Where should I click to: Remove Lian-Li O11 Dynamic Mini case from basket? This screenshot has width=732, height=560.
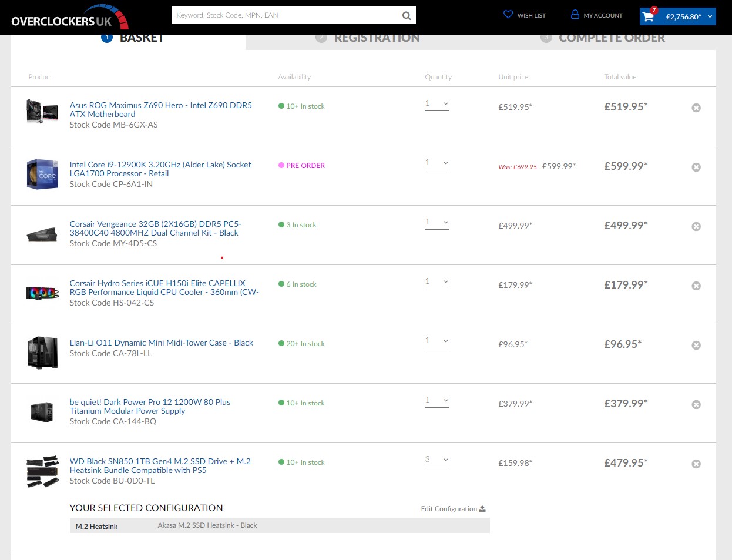click(696, 345)
